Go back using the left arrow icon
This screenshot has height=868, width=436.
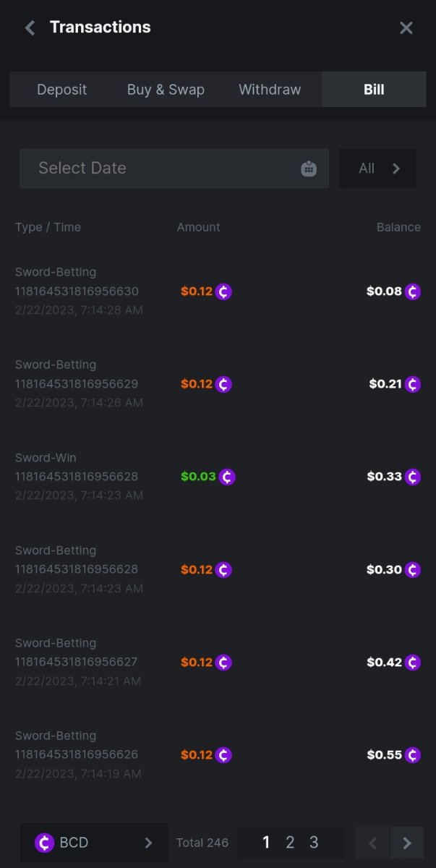point(30,28)
